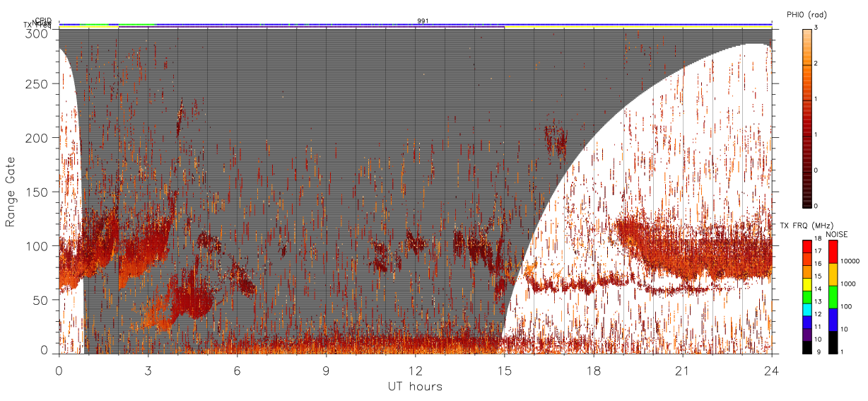
Task: Click the yellow TX Freq strip segment at top left
Action: 89,27
